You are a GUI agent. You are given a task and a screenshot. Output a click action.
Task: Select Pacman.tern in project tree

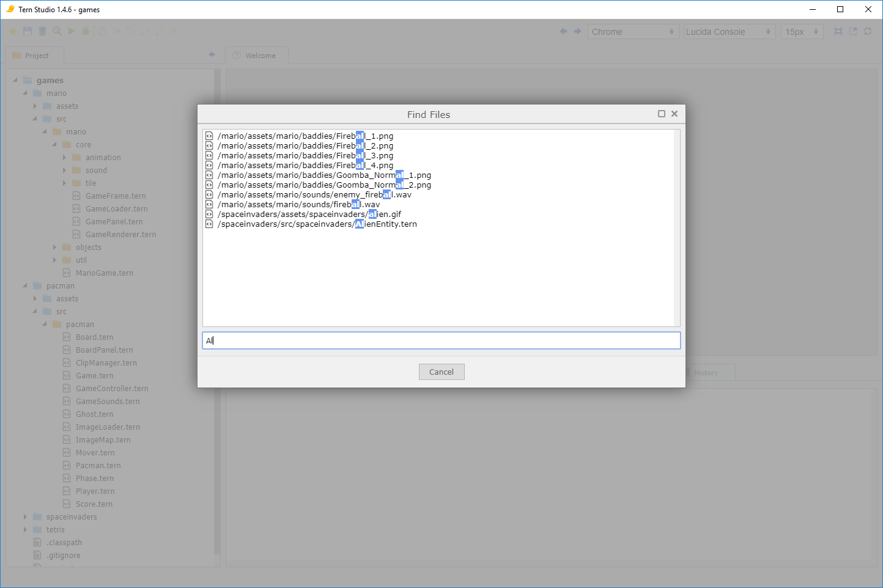(x=98, y=465)
